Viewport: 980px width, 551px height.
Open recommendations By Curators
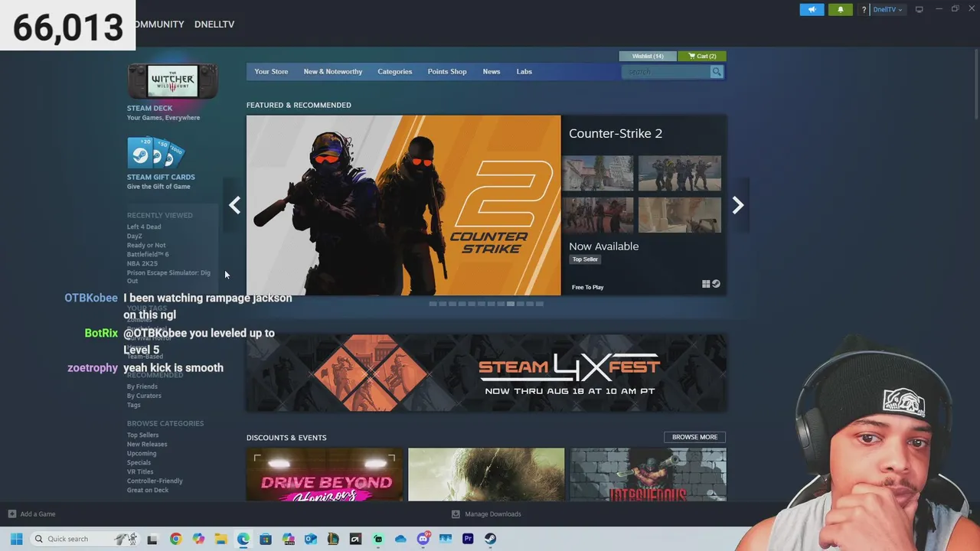pyautogui.click(x=144, y=396)
